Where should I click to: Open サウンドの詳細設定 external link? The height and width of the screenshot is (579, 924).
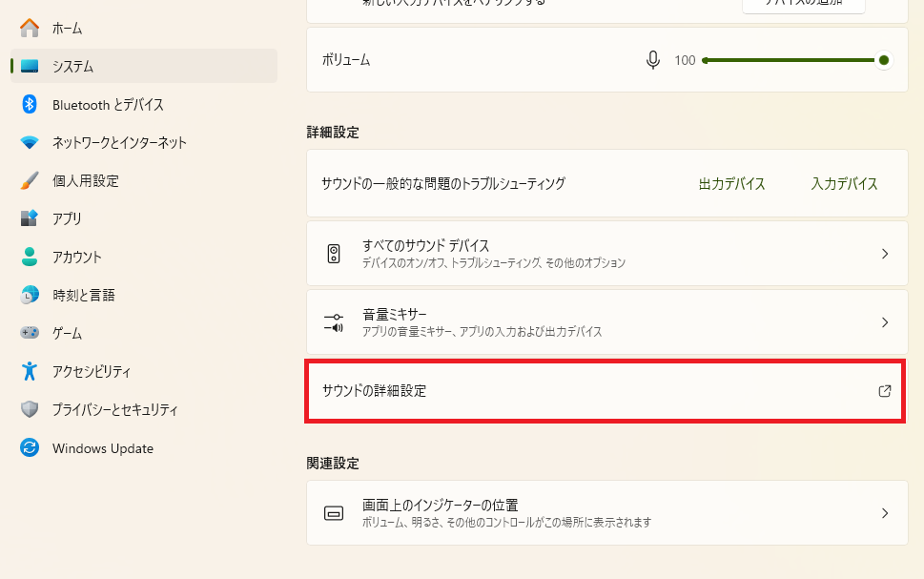[607, 391]
